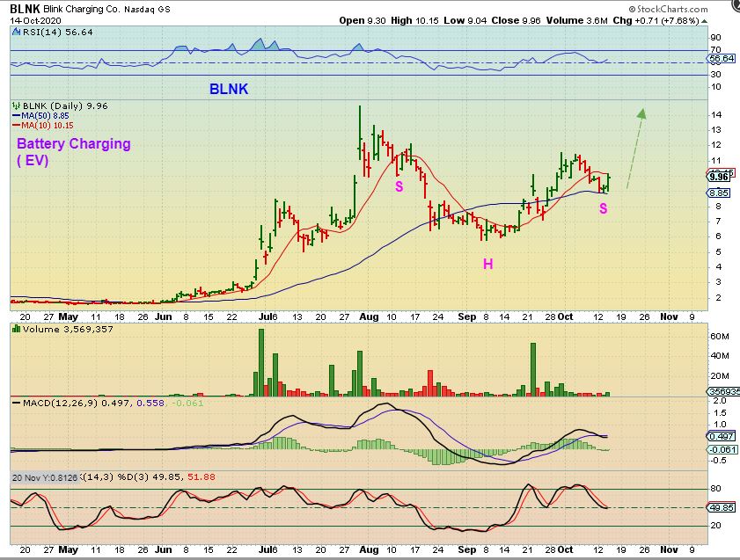Click the tallest green volume bar in early July
740x560 pixels.
point(261,362)
